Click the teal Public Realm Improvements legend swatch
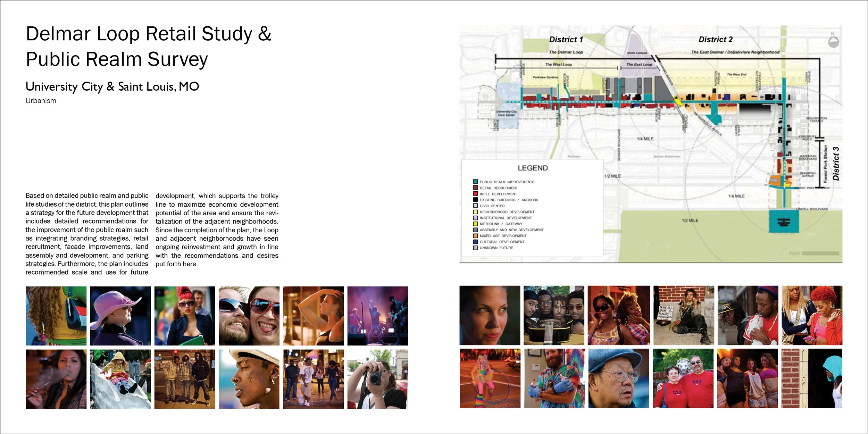 pyautogui.click(x=475, y=182)
